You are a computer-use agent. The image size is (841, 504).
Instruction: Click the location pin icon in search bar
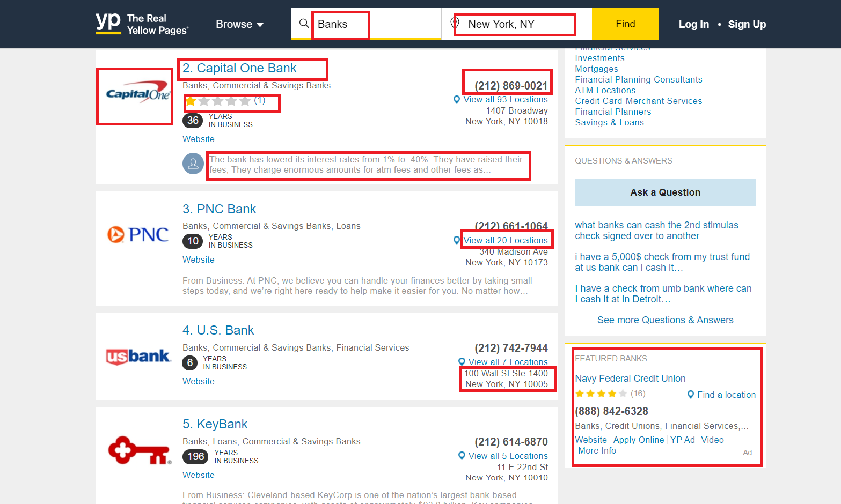(x=455, y=24)
